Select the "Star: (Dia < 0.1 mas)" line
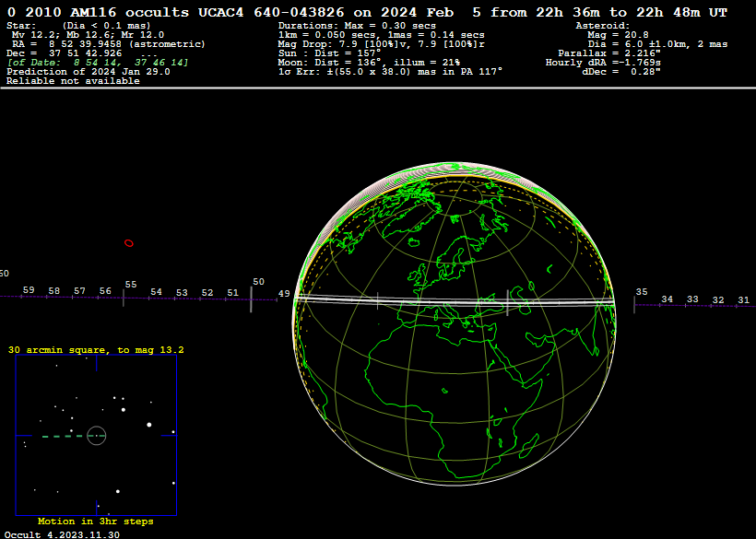This screenshot has width=756, height=539. tap(78, 26)
